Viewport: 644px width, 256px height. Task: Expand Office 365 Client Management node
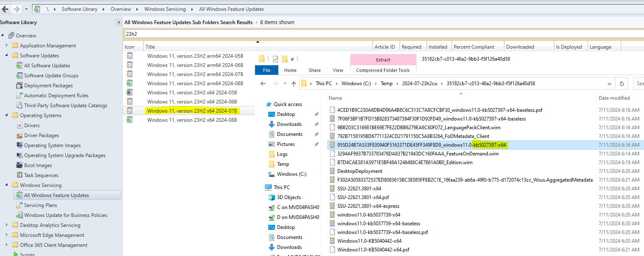pyautogui.click(x=7, y=245)
